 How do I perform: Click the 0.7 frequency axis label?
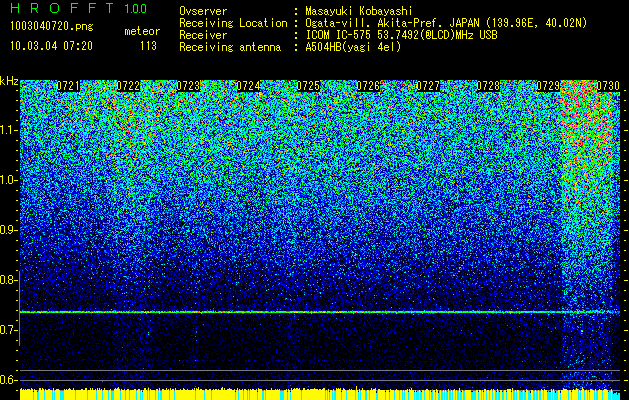(x=7, y=330)
